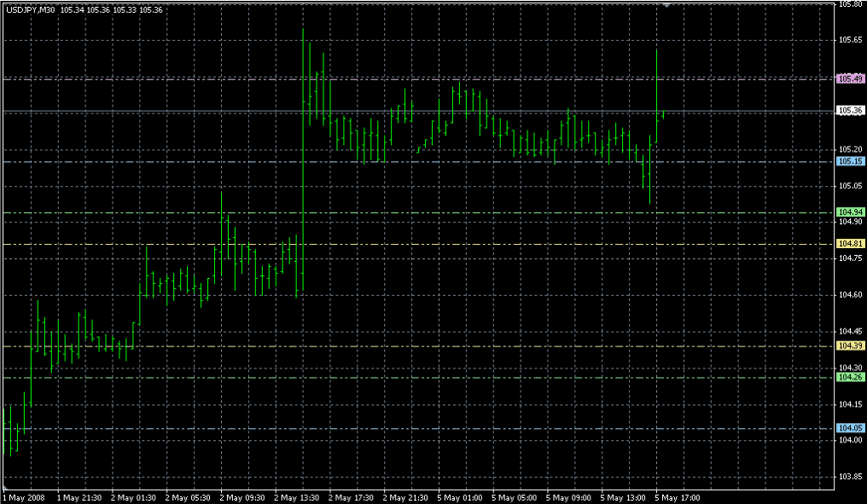
Task: Click the 5 May 05:00 time label
Action: pos(515,496)
